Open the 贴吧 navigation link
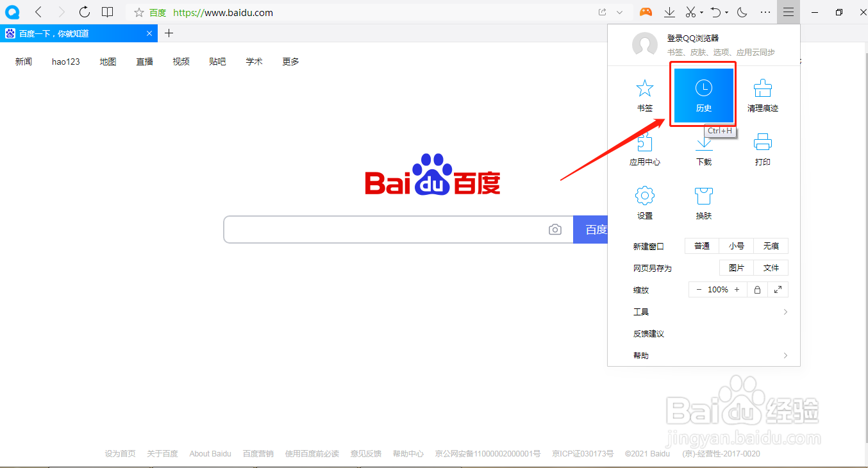 point(217,61)
